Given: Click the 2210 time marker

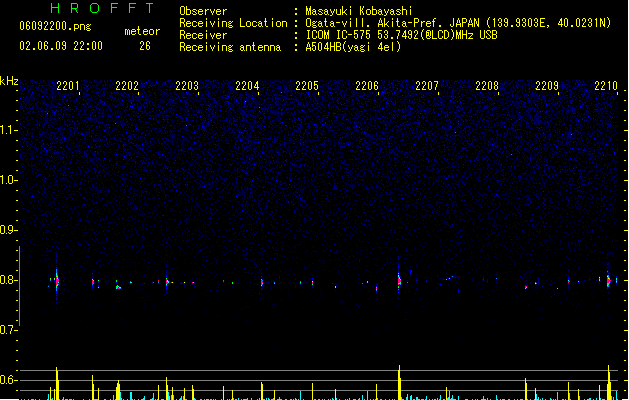Looking at the screenshot, I should point(606,86).
